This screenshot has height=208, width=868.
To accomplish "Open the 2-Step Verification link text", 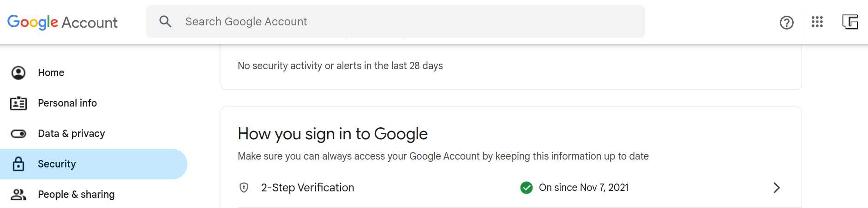I will (x=308, y=188).
